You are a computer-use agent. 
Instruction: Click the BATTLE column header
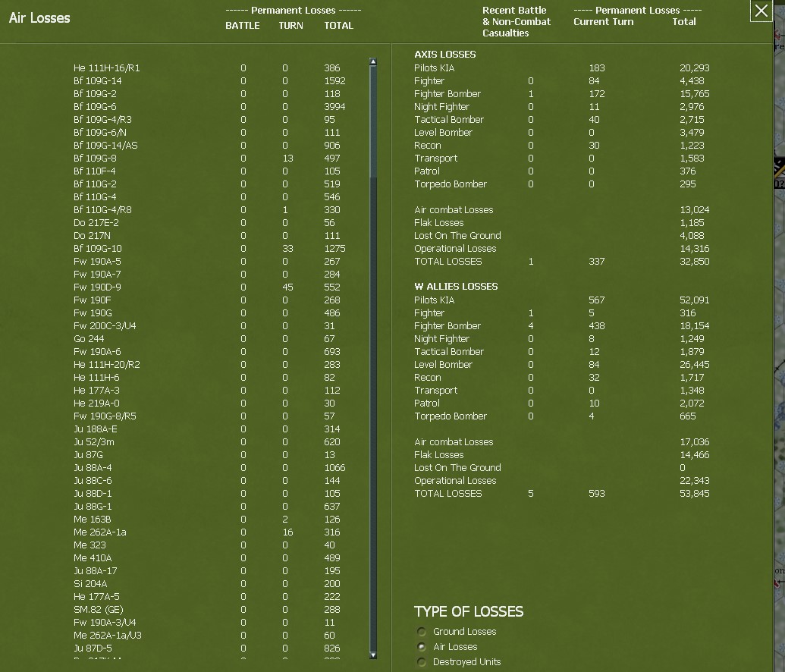click(x=242, y=25)
